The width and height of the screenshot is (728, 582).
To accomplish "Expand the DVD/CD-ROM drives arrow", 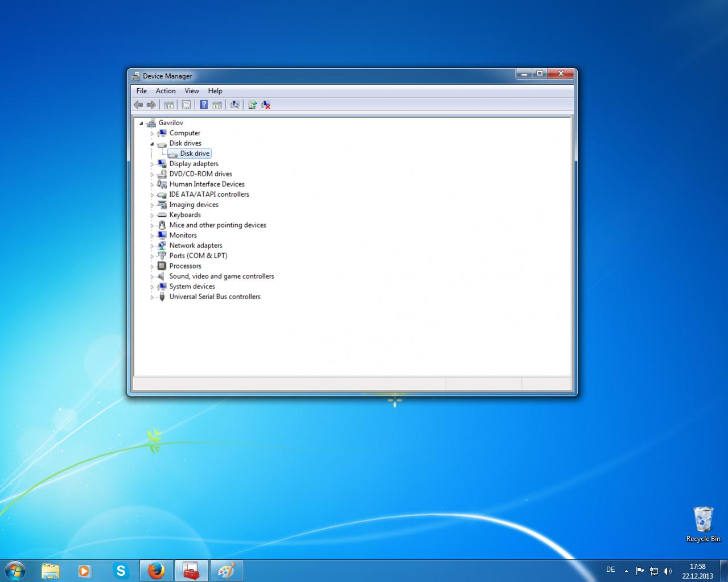I will (152, 174).
